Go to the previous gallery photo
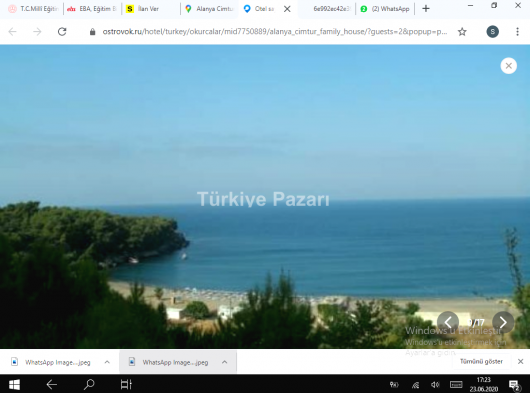The height and width of the screenshot is (393, 530). tap(448, 322)
